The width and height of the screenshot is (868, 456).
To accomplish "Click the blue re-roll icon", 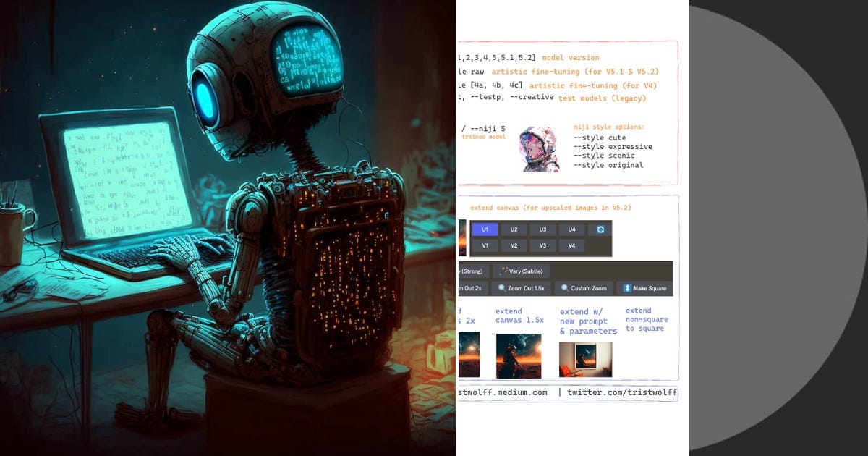I will point(600,229).
